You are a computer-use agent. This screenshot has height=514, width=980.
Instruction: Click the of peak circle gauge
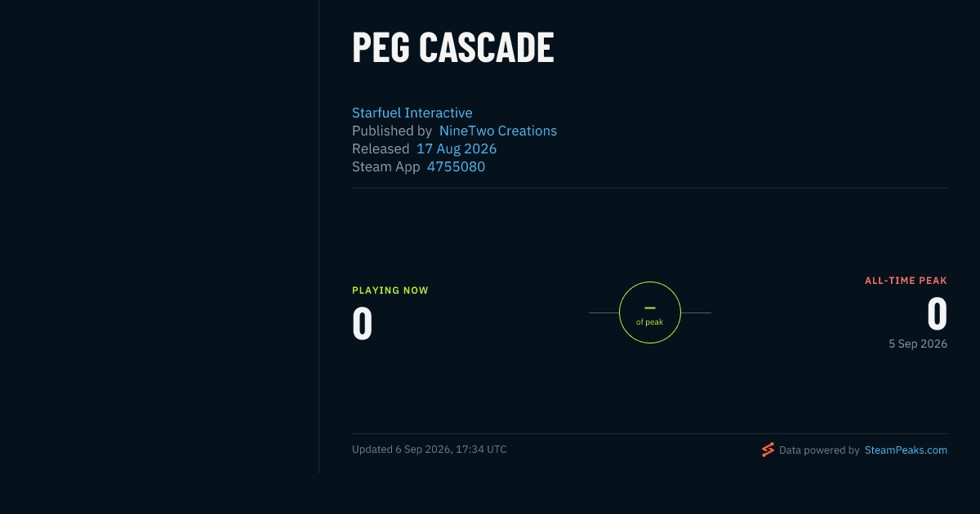pos(650,312)
